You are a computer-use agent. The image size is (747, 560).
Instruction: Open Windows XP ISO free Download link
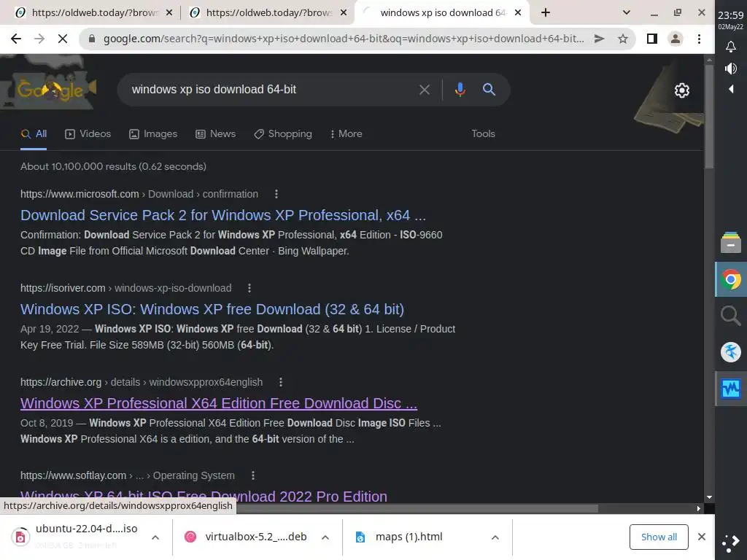[212, 309]
